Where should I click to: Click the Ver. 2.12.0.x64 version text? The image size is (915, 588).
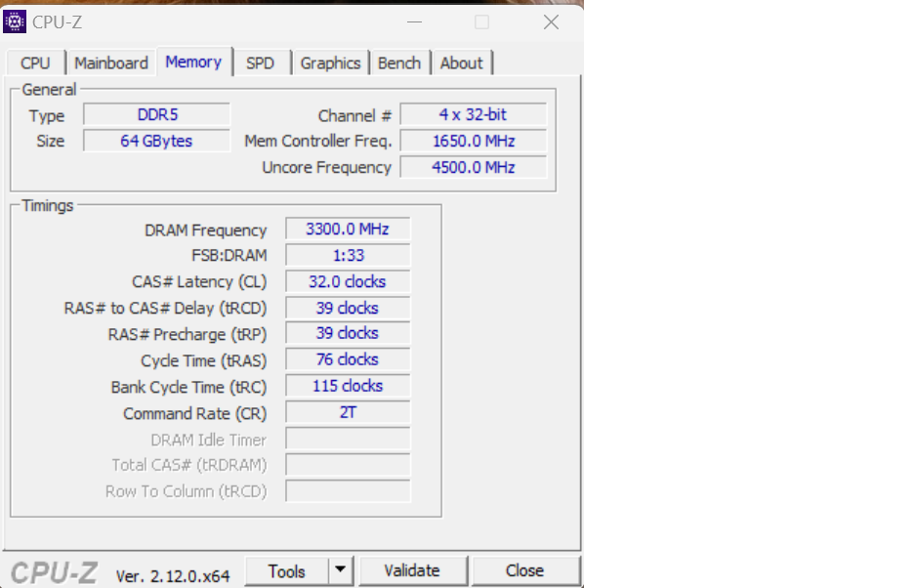(x=173, y=576)
